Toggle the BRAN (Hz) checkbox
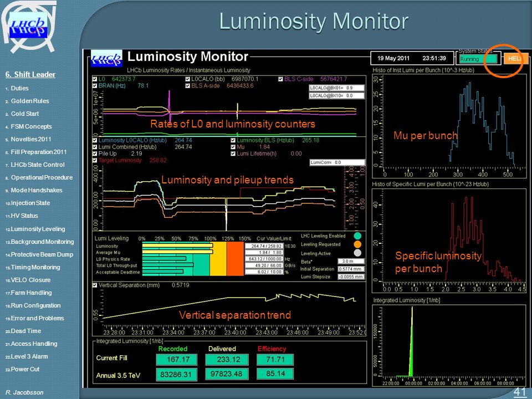Screen dimensions: 532x399 (x=95, y=85)
